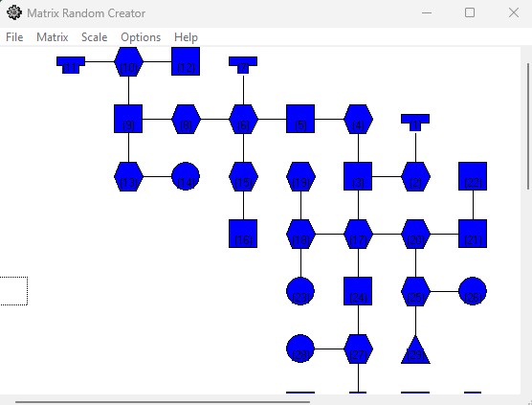Image resolution: width=532 pixels, height=405 pixels.
Task: Click the vertical scrollbar thumb
Action: pos(528,126)
